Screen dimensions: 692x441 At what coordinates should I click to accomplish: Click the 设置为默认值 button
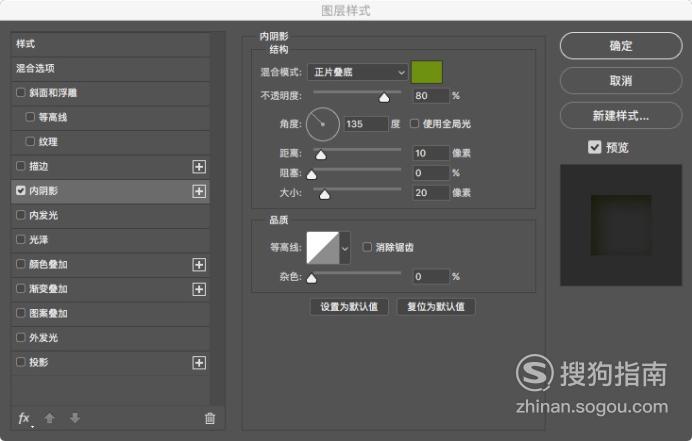349,307
